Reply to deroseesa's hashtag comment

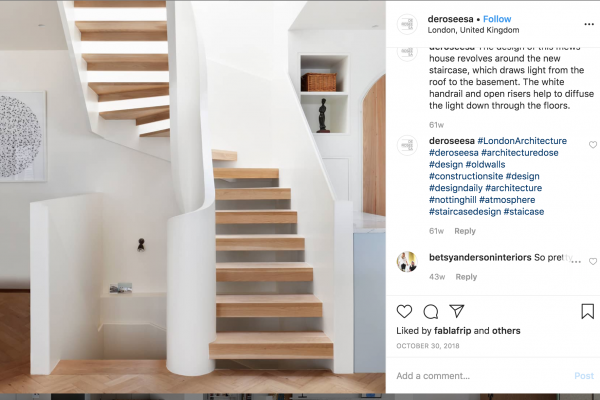(465, 231)
